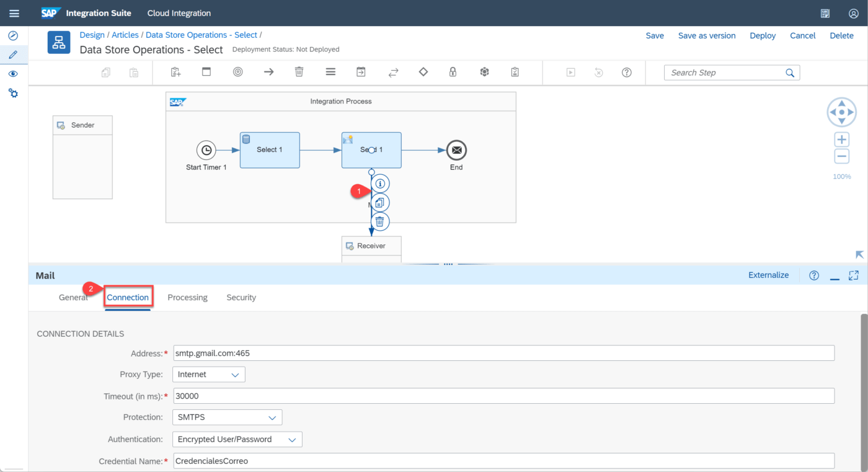
Task: Click the copy icon on the mail link
Action: 381,203
